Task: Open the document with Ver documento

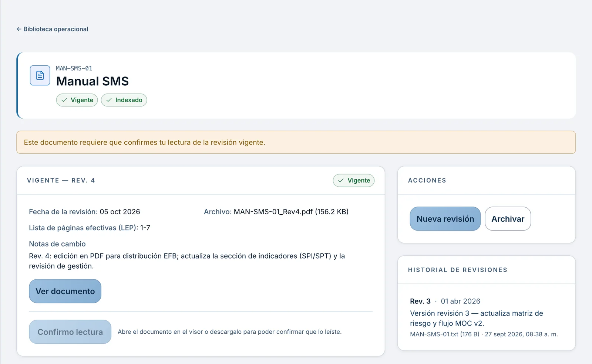Action: [65, 291]
